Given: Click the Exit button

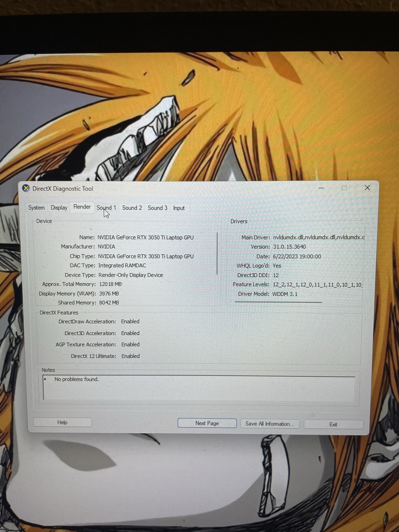Looking at the screenshot, I should pyautogui.click(x=333, y=424).
